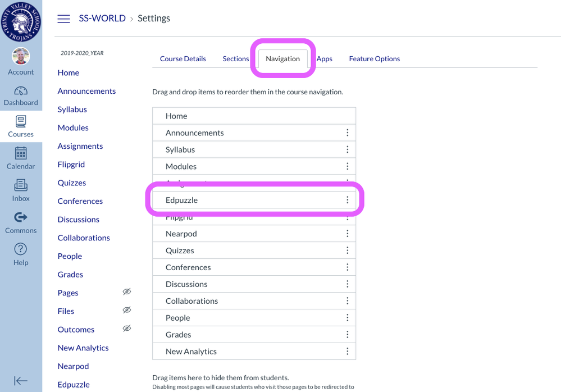Click the Account profile avatar
Image resolution: width=561 pixels, height=392 pixels.
[21, 56]
